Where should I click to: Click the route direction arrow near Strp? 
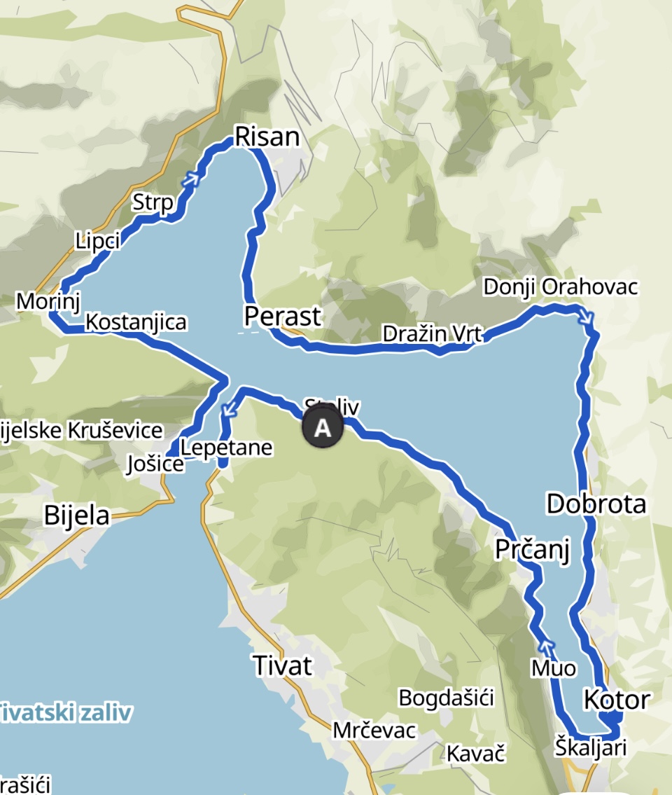tap(192, 179)
